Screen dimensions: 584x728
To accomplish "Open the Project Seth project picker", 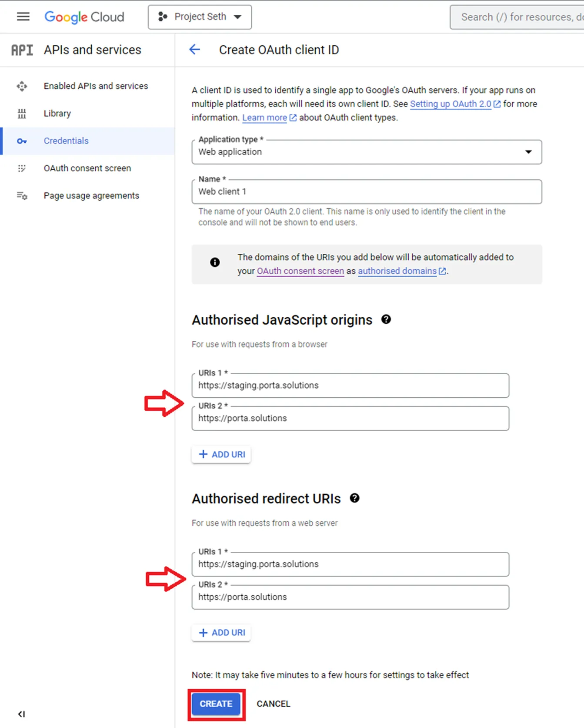I will pyautogui.click(x=200, y=17).
